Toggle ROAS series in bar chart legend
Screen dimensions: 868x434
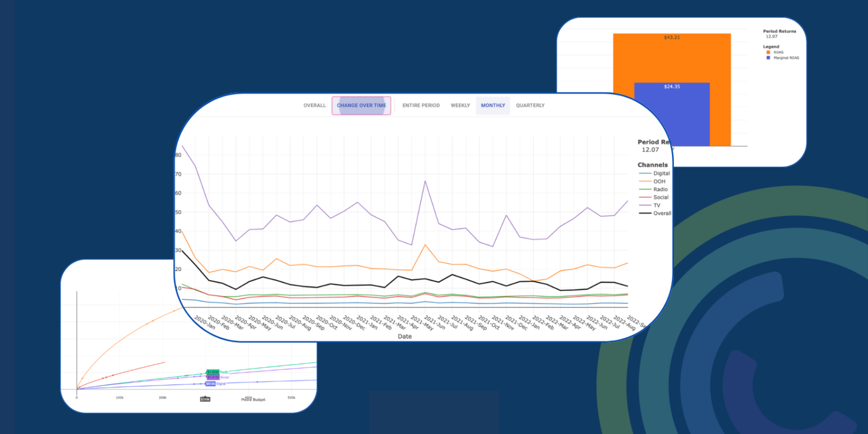pos(775,52)
